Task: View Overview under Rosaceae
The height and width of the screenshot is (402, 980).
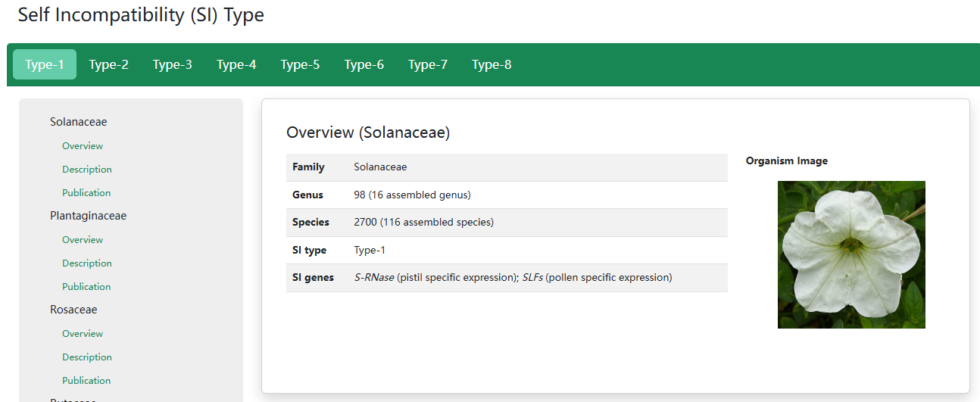Action: pos(83,334)
